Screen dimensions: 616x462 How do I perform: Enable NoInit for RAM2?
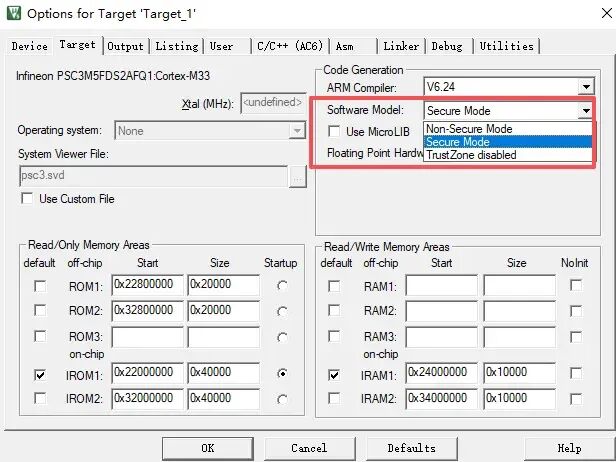tap(576, 312)
